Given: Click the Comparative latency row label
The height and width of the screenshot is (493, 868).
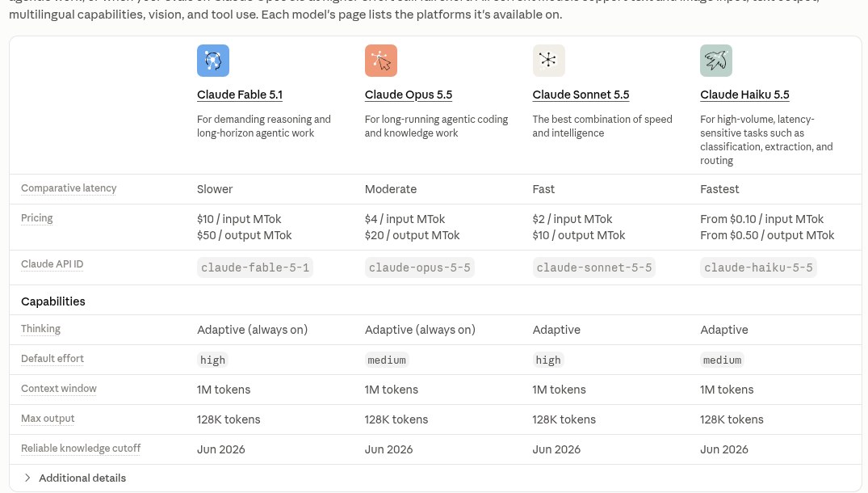Looking at the screenshot, I should pyautogui.click(x=69, y=188).
